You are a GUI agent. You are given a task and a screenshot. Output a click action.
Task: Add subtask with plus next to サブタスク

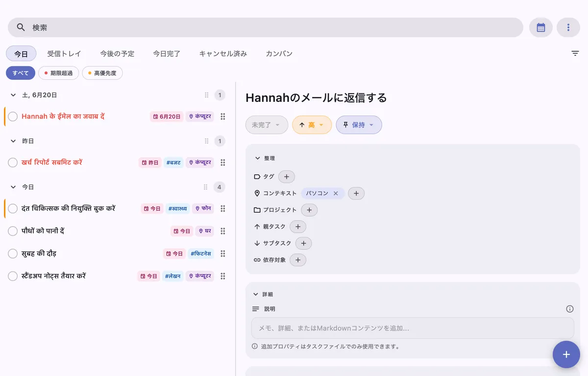point(303,243)
